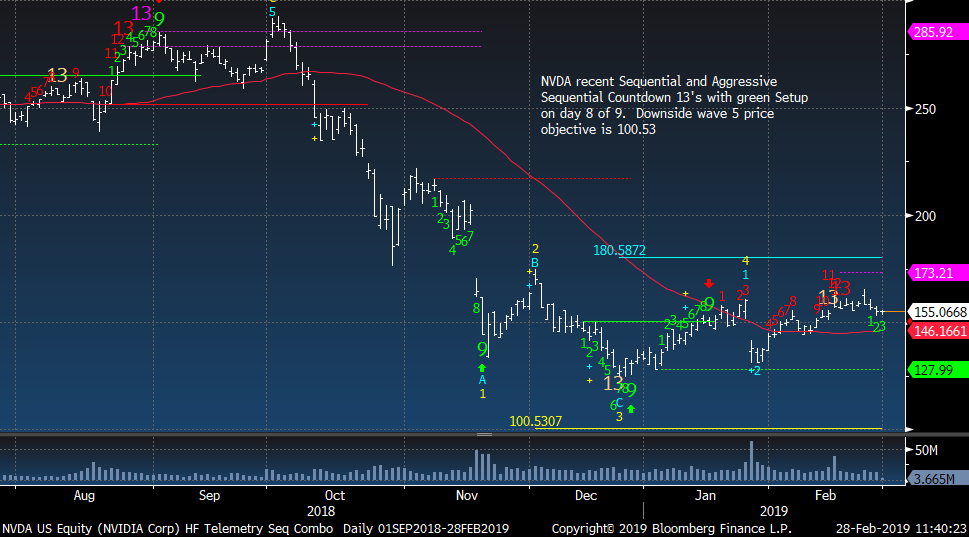Click the red down arrow marker in January
The image size is (969, 537).
709,284
